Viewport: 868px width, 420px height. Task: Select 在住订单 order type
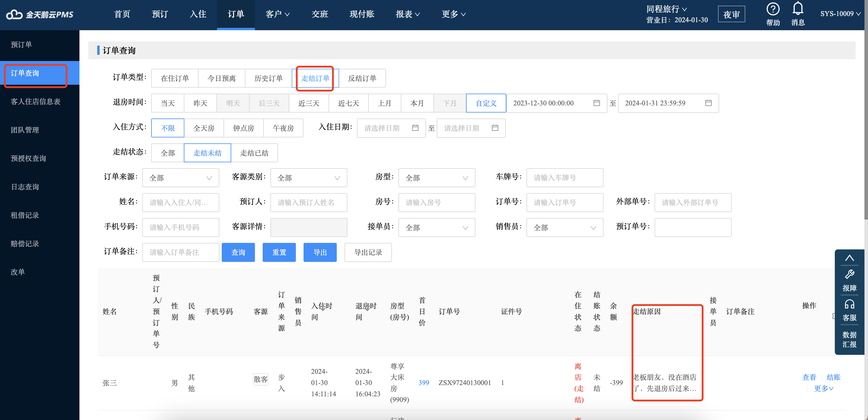pos(175,78)
